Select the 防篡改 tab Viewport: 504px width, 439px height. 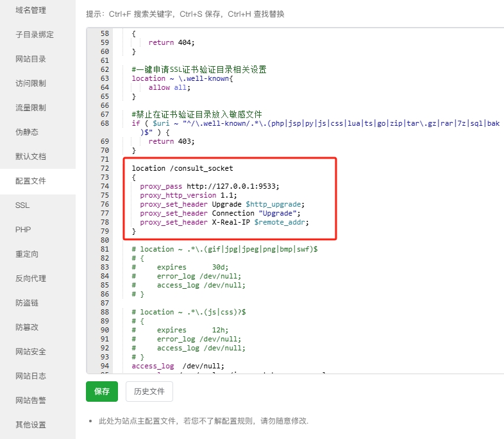click(27, 327)
